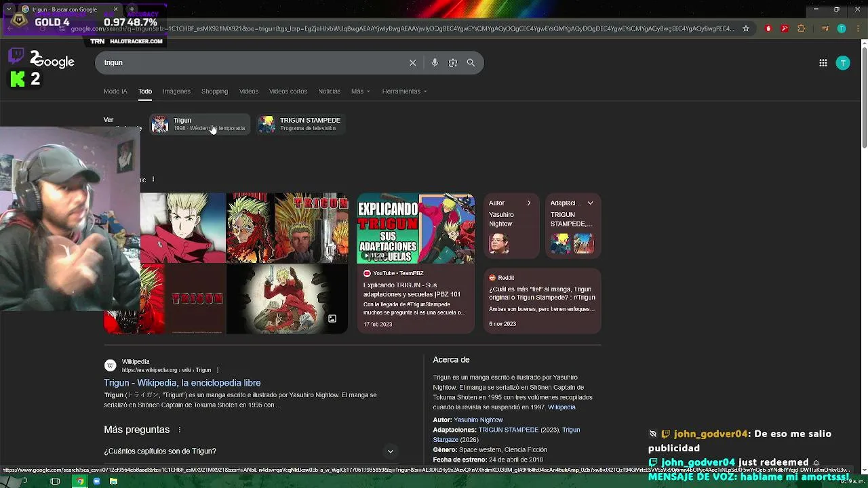Open the Reddit card about manga fidelity
The width and height of the screenshot is (868, 488).
tap(542, 301)
